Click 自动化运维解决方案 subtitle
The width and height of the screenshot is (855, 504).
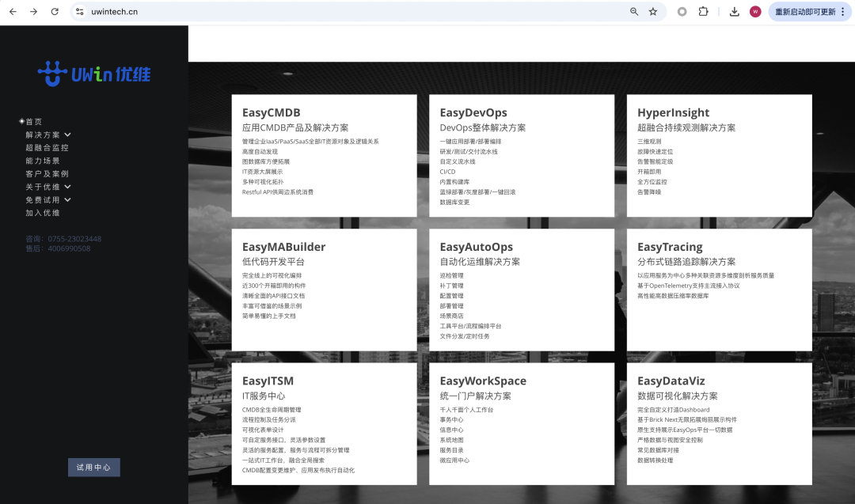480,262
